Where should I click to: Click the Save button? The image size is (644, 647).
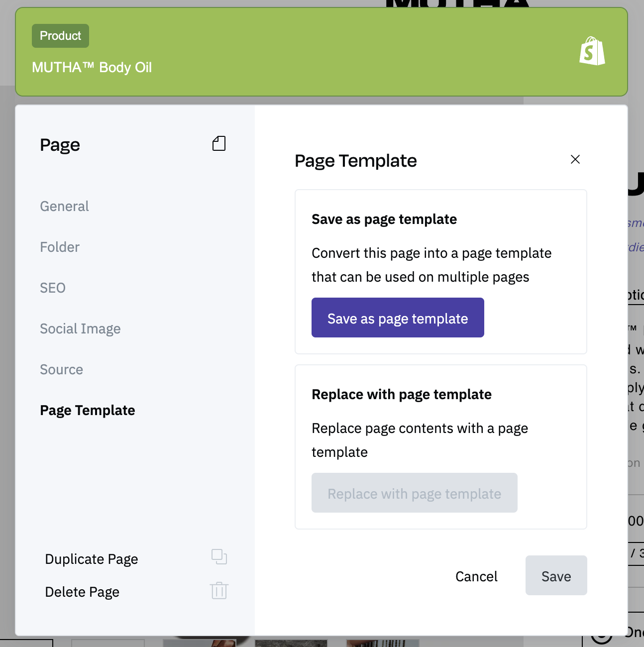[556, 575]
